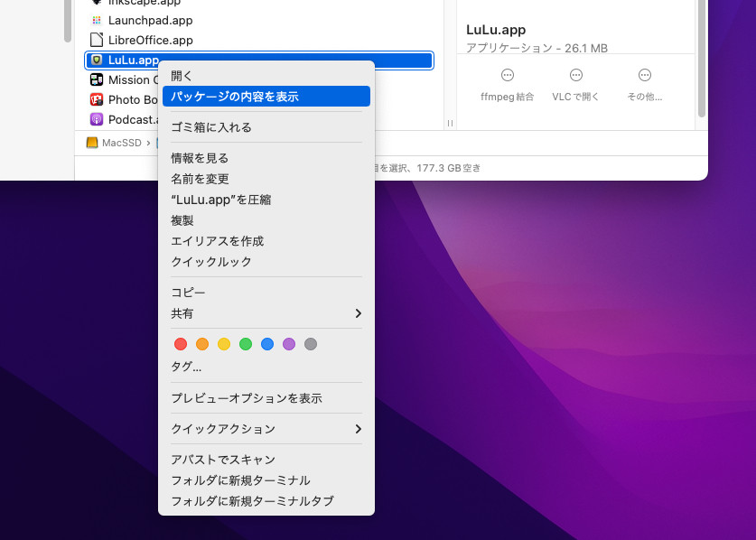Image resolution: width=756 pixels, height=540 pixels.
Task: Click the Launchpad.app icon
Action: 97,20
